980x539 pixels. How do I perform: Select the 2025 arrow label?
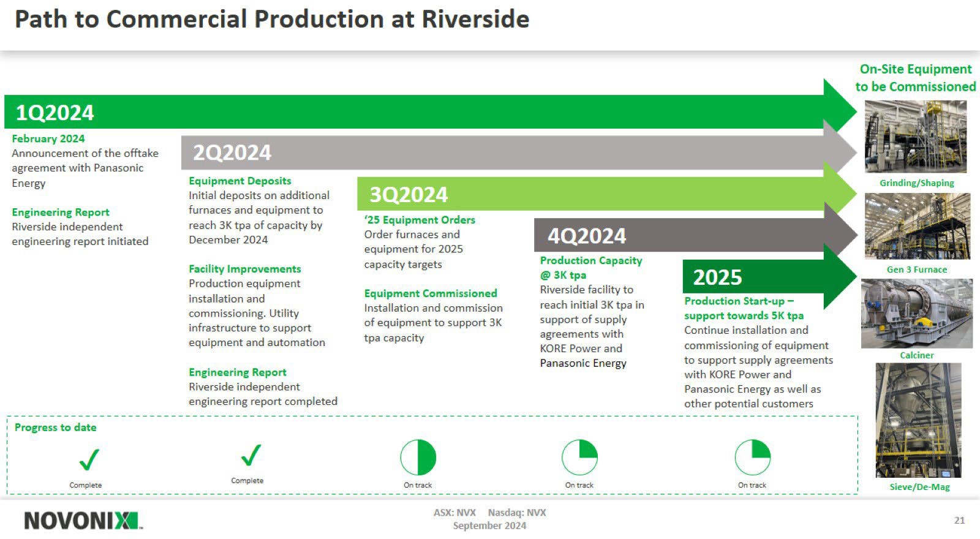click(717, 277)
